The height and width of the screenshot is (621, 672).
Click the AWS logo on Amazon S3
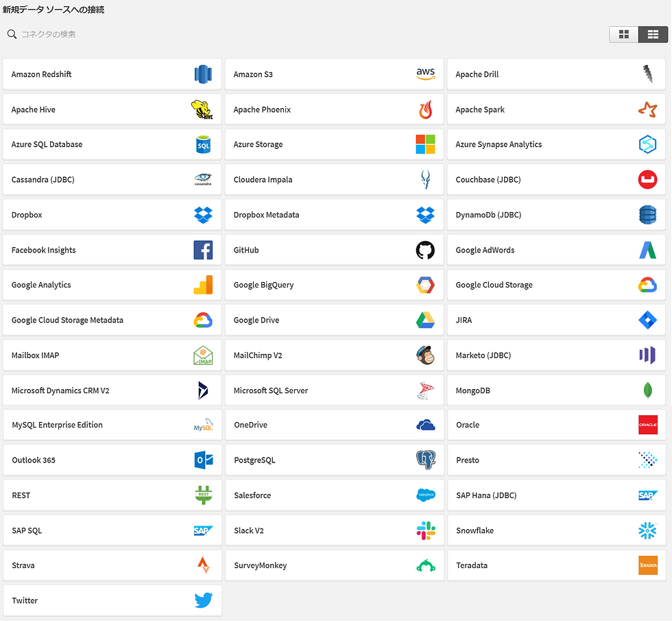tap(426, 74)
